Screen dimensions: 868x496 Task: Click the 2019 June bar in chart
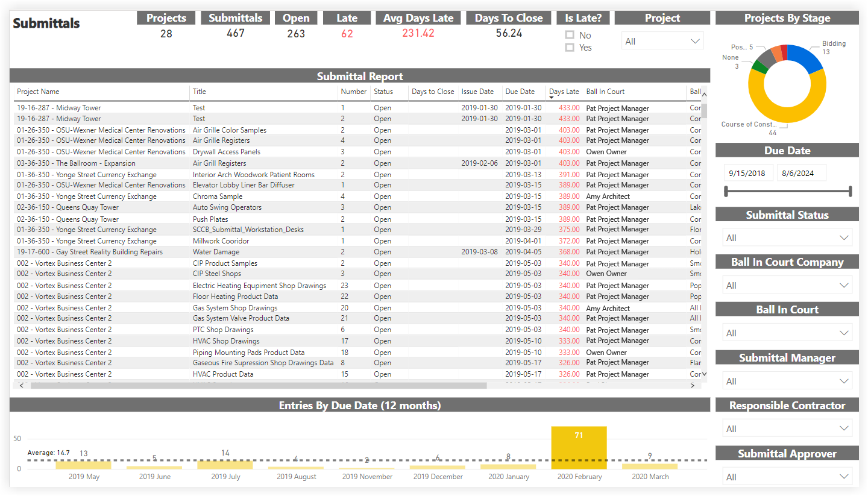(154, 468)
